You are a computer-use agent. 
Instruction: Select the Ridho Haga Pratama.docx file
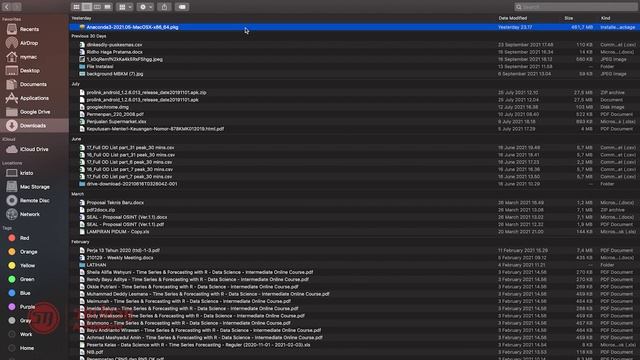tap(354, 52)
